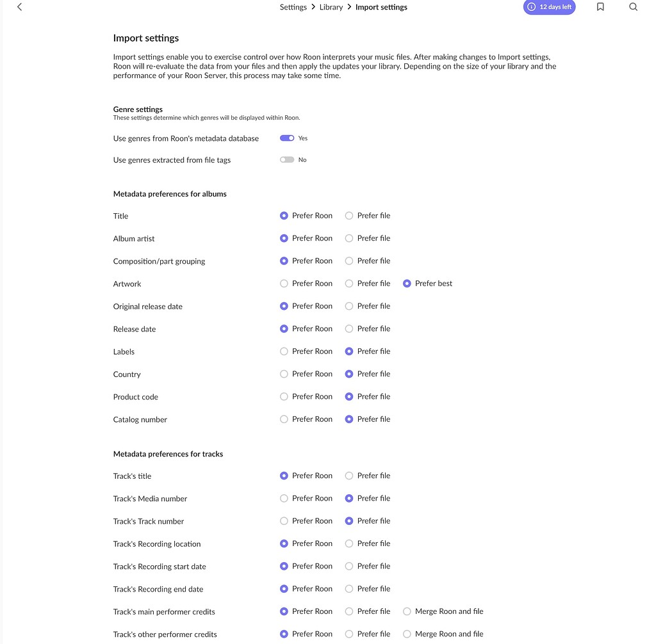Open the Library breadcrumb link
Screen dimensions: 656x644
click(x=331, y=7)
